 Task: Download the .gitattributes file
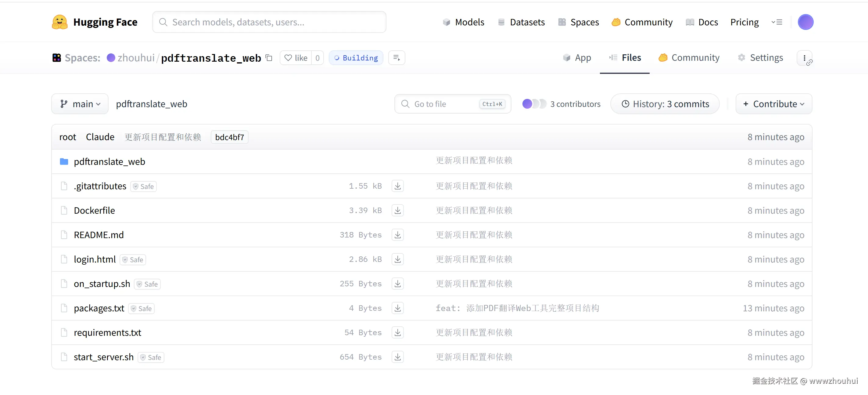[x=398, y=186]
